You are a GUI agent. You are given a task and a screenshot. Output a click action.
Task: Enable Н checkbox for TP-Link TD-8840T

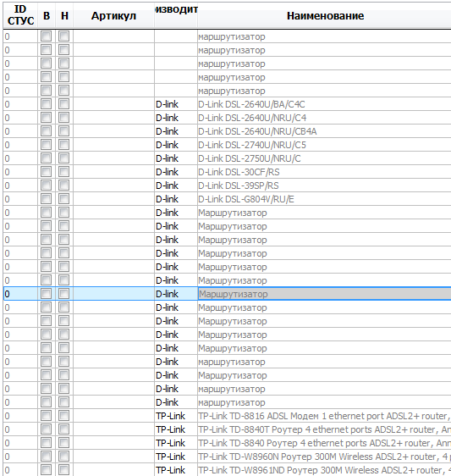[64, 429]
